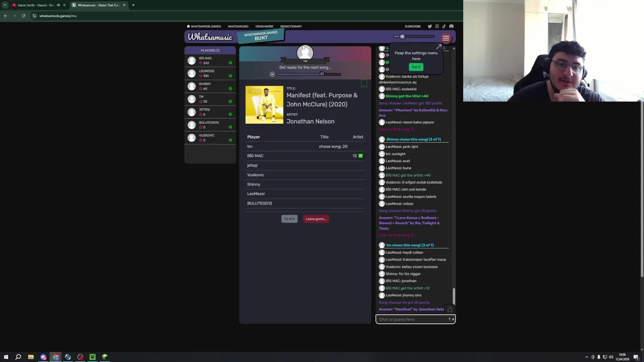644x362 pixels.
Task: Open the TikTok icon link
Action: coord(444,26)
